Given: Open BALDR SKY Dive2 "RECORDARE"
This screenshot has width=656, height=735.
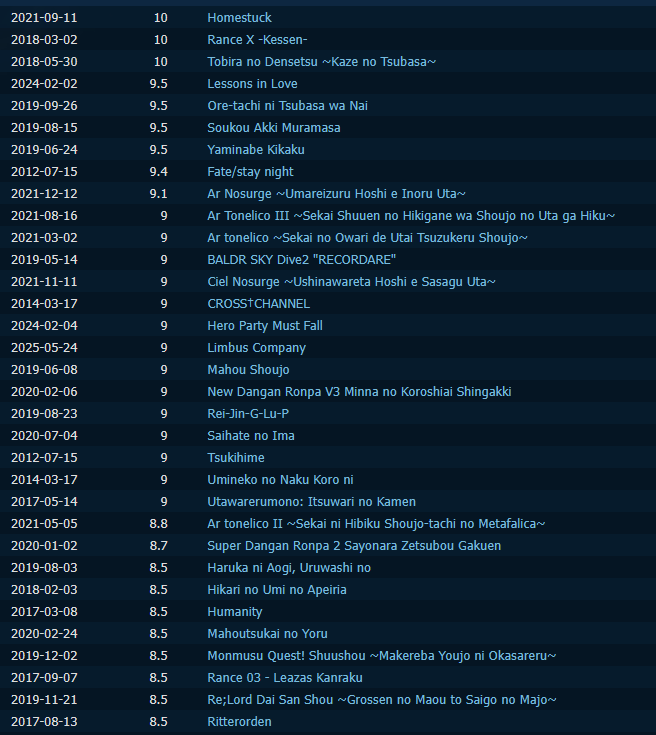Looking at the screenshot, I should (302, 260).
